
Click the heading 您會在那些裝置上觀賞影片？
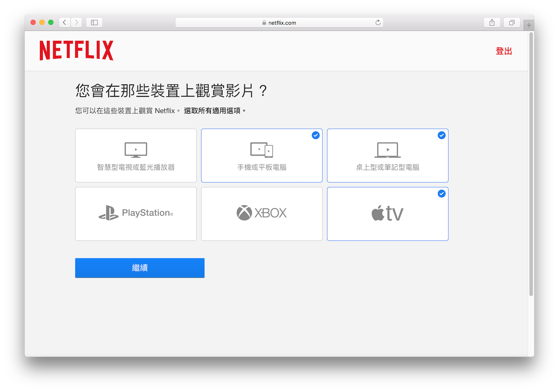tap(171, 91)
